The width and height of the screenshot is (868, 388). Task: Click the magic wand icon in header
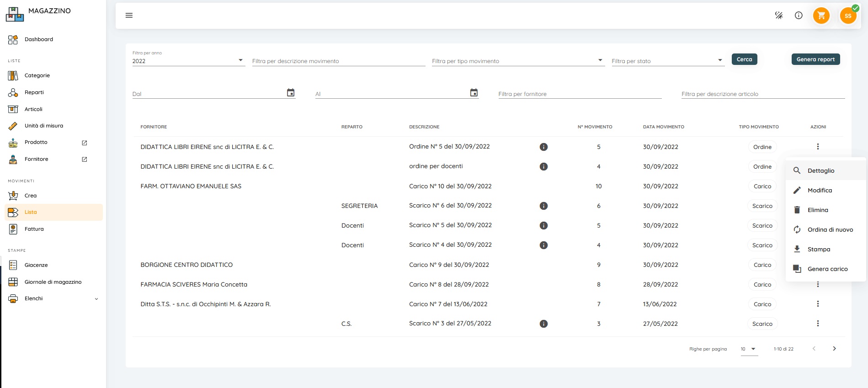[x=779, y=16]
